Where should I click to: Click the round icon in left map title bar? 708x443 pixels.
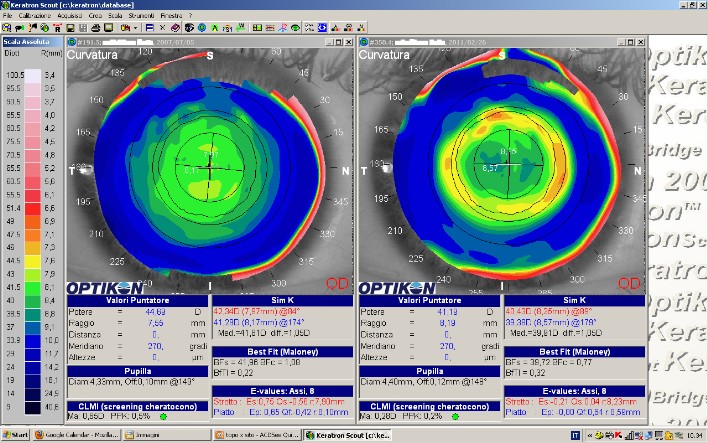point(70,43)
